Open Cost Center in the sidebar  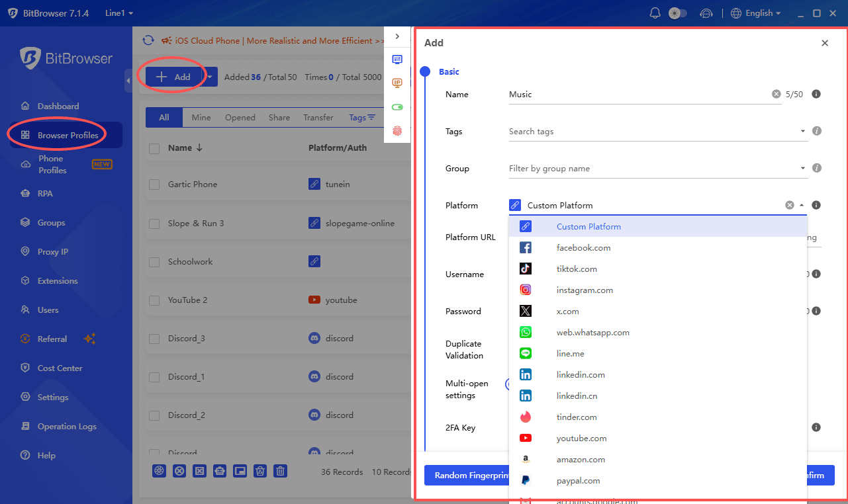coord(60,368)
